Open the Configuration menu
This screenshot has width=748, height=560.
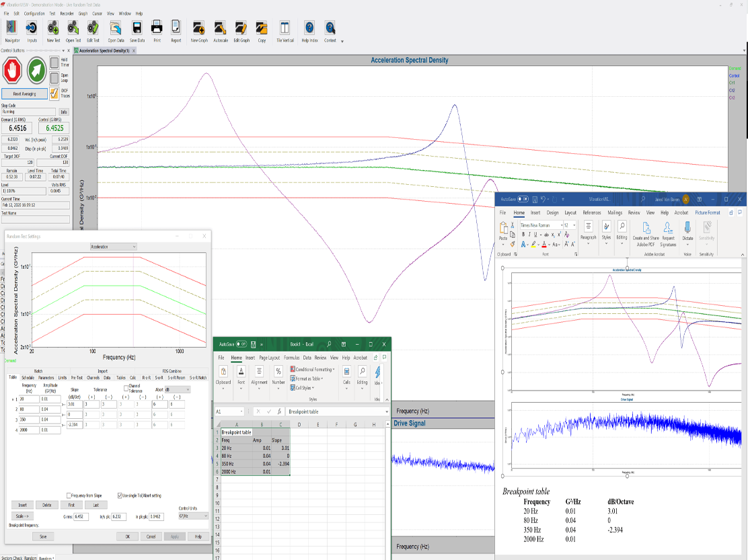[34, 13]
